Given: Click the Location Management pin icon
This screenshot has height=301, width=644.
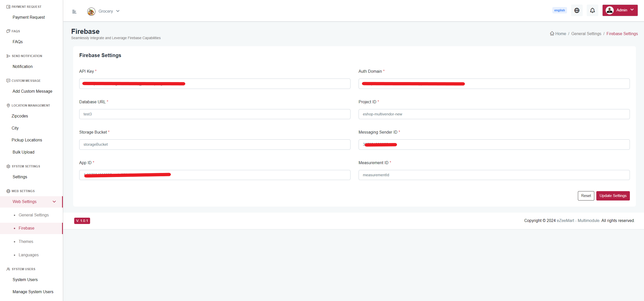Looking at the screenshot, I should 8,106.
